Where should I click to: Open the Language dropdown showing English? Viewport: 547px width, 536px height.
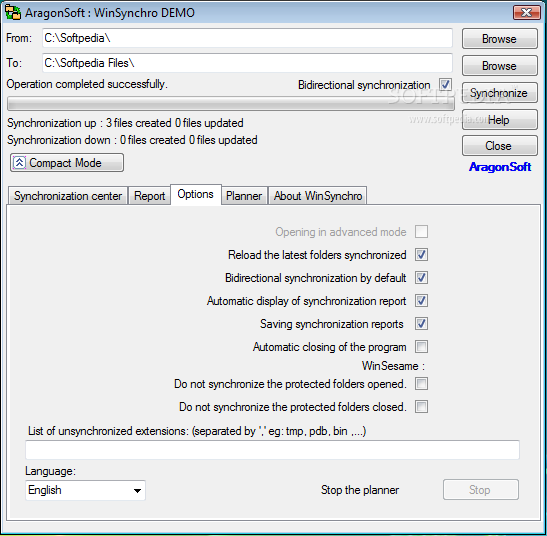coord(85,490)
